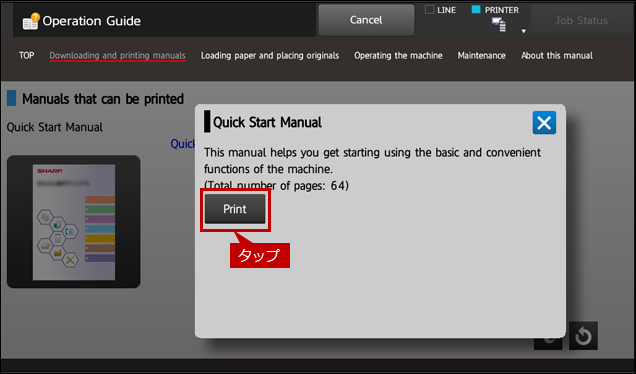Image resolution: width=636 pixels, height=374 pixels.
Task: Close the Quick Start Manual dialog
Action: click(544, 123)
